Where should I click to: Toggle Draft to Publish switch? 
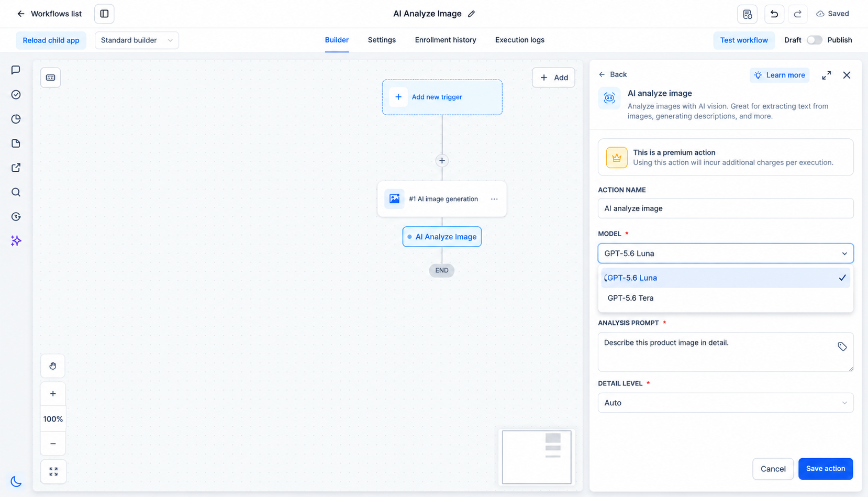click(814, 40)
